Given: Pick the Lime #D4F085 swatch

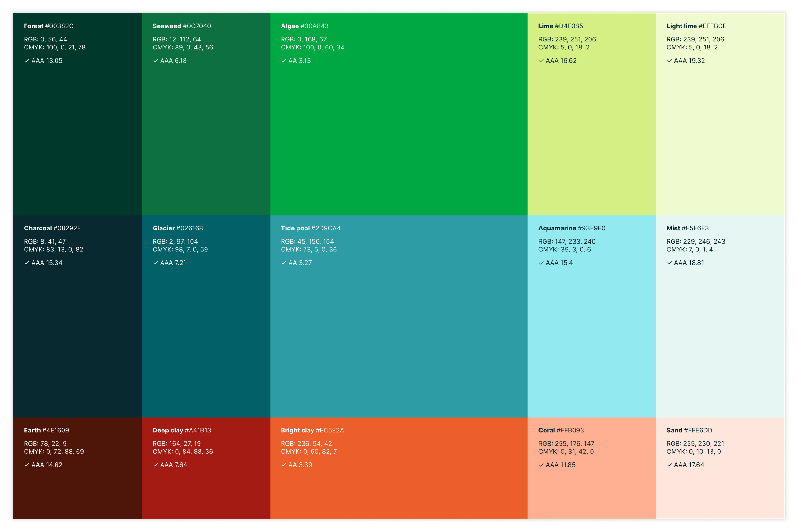Looking at the screenshot, I should 591,136.
